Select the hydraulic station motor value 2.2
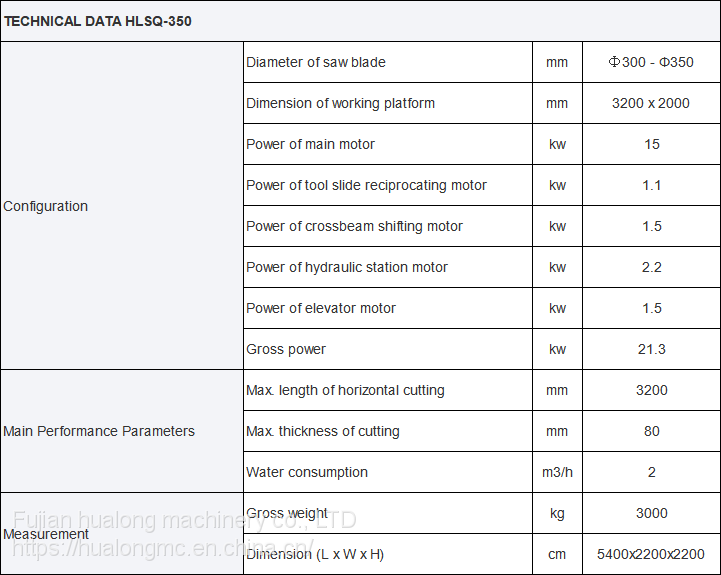The width and height of the screenshot is (721, 575). [x=652, y=267]
